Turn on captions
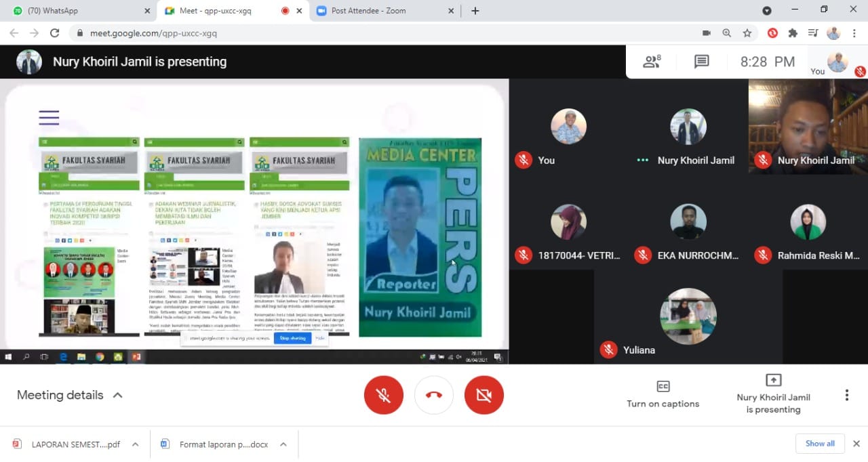 [x=663, y=394]
